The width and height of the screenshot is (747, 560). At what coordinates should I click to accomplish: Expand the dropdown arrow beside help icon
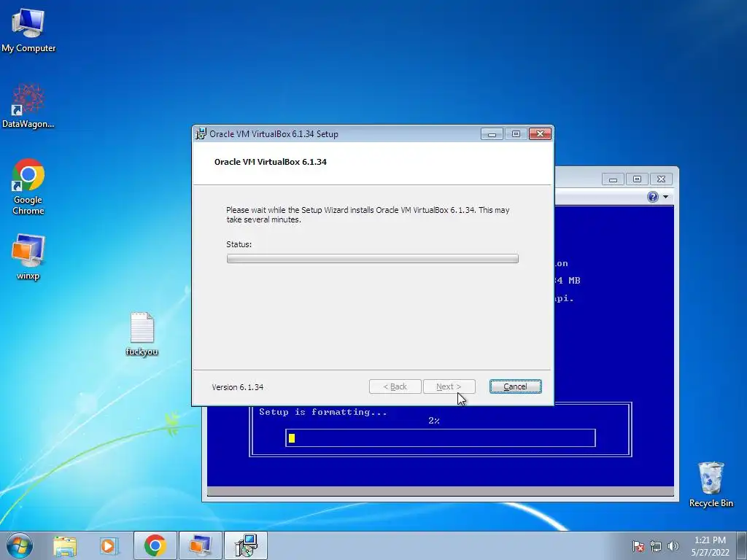point(665,197)
